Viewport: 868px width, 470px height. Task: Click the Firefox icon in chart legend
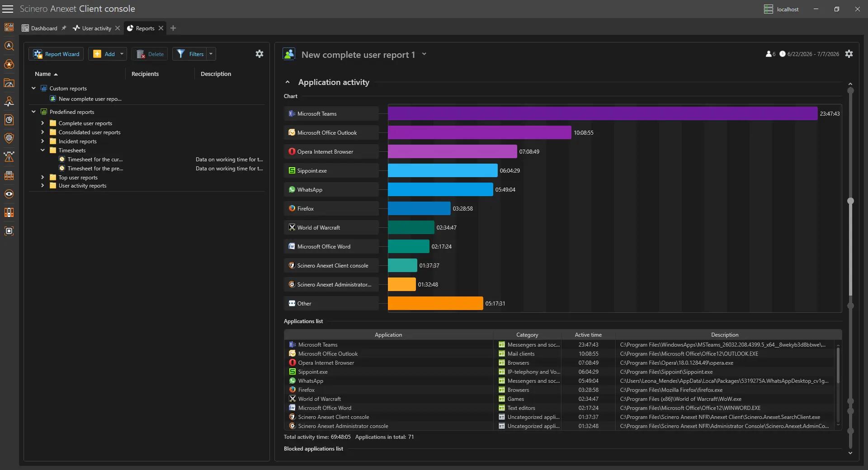pyautogui.click(x=292, y=209)
